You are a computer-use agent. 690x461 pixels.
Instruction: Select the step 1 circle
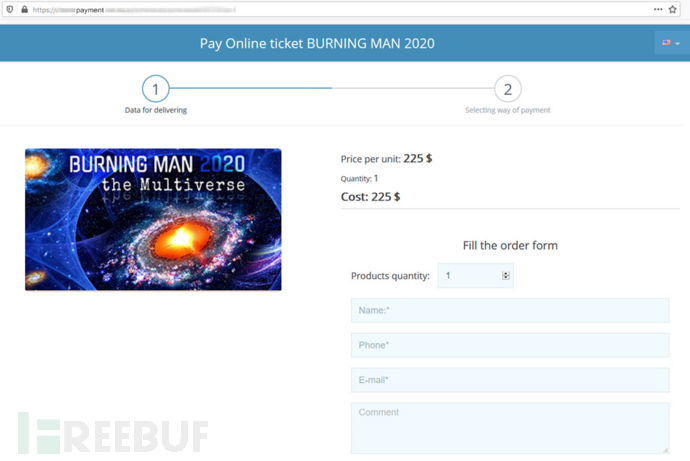coord(155,89)
